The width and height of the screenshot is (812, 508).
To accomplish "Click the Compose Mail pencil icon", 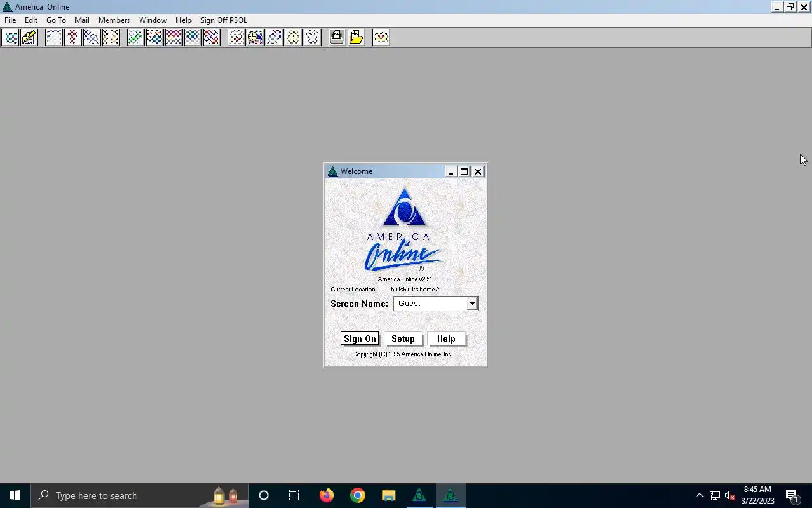I will tap(29, 37).
